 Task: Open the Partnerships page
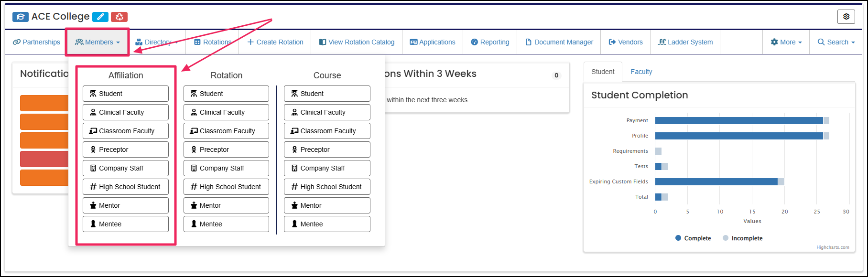37,42
